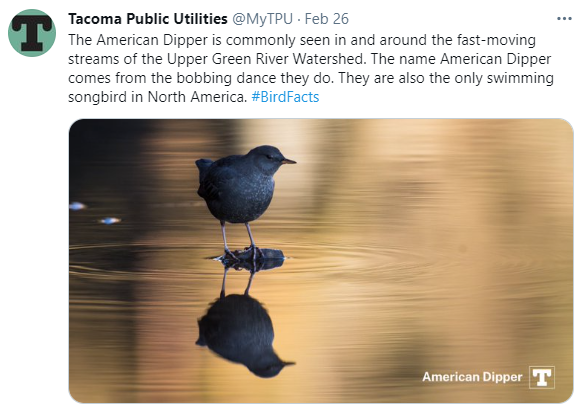The height and width of the screenshot is (404, 587).
Task: Click the "American Dipper" caption in the photo
Action: [x=472, y=377]
